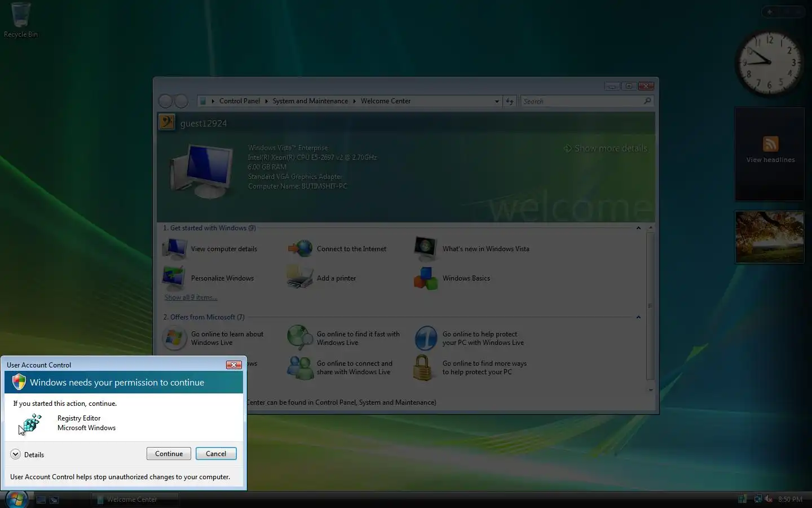This screenshot has height=508, width=812.
Task: Click the Microsoft Windows publisher text
Action: pos(86,428)
